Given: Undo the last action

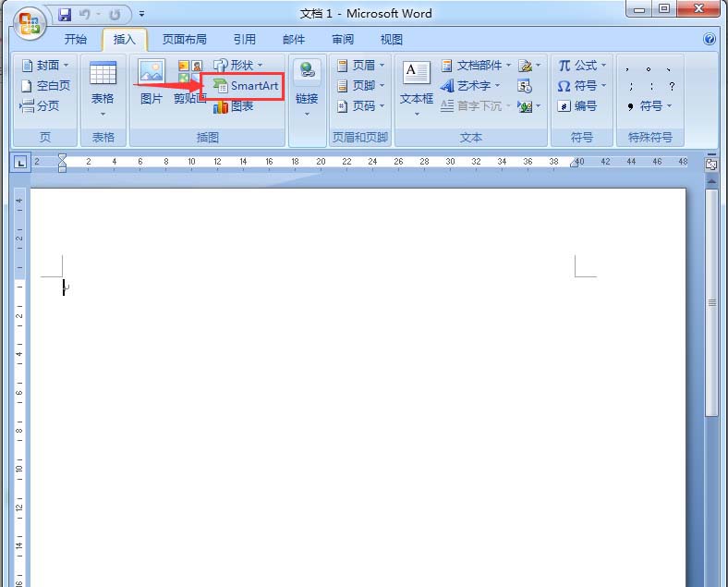Looking at the screenshot, I should 84,15.
